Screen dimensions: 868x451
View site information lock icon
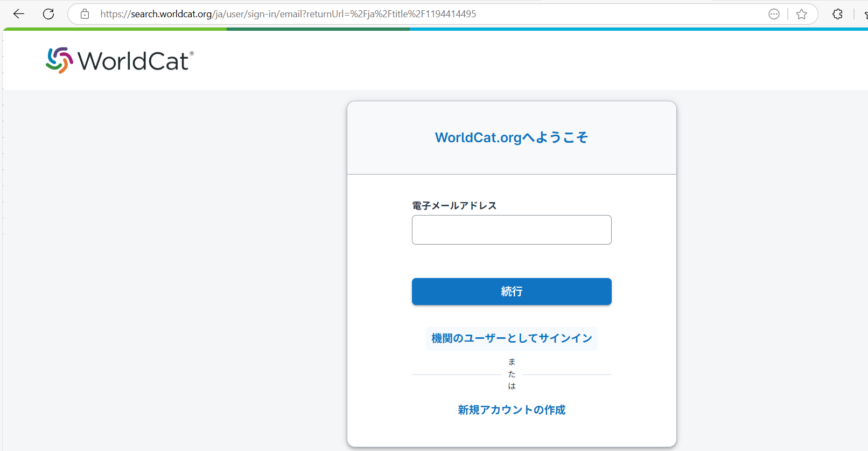[85, 14]
